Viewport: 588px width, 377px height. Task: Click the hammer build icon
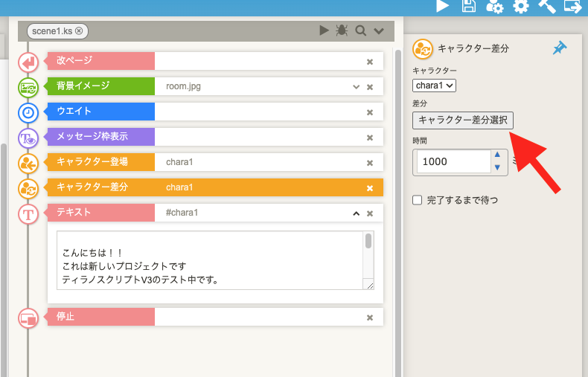pyautogui.click(x=547, y=7)
